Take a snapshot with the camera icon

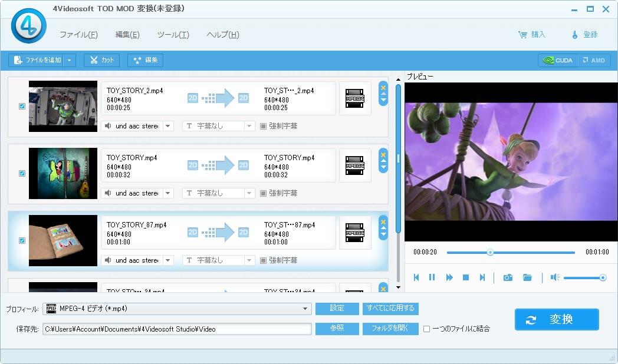508,277
